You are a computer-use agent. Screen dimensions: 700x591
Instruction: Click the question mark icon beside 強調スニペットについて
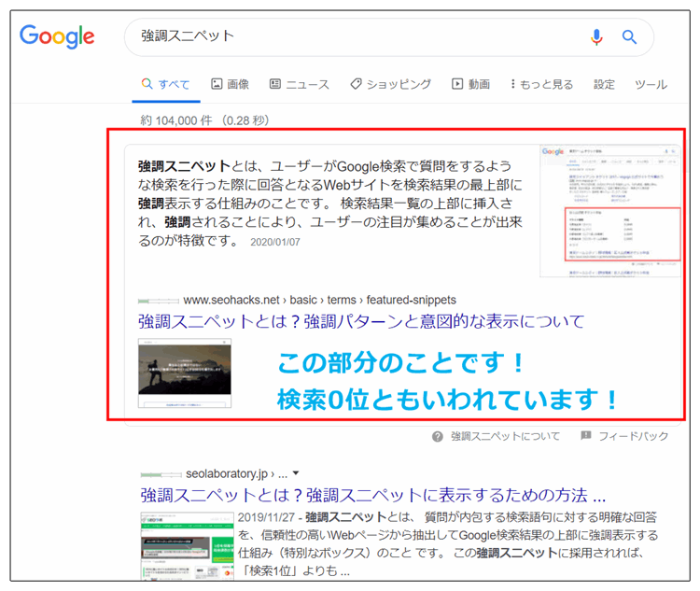pos(438,436)
